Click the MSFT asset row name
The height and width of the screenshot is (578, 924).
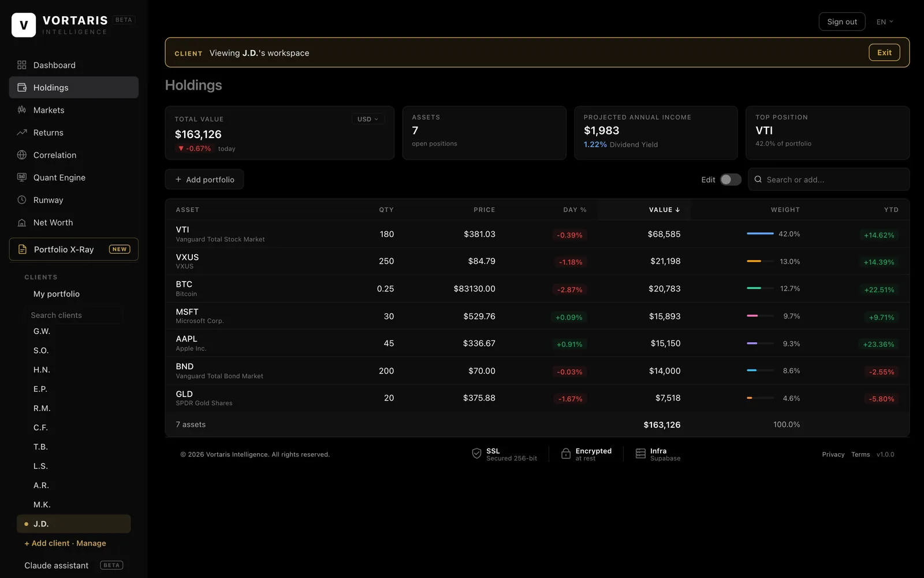point(187,312)
